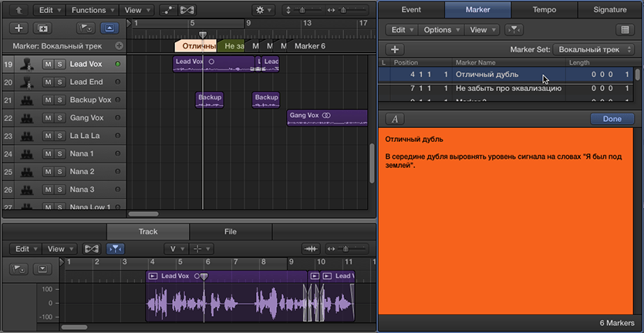Open the View menu in Tracks area
This screenshot has width=644, height=333.
click(137, 10)
